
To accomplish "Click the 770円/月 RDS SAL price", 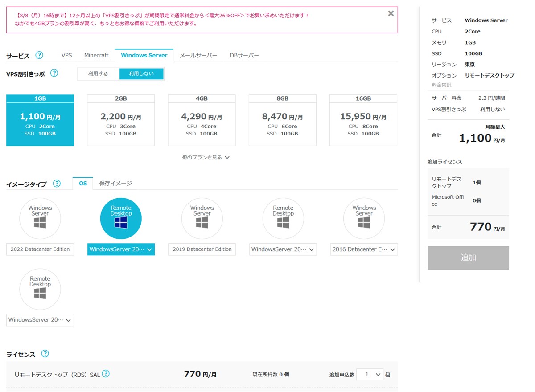I will (200, 374).
